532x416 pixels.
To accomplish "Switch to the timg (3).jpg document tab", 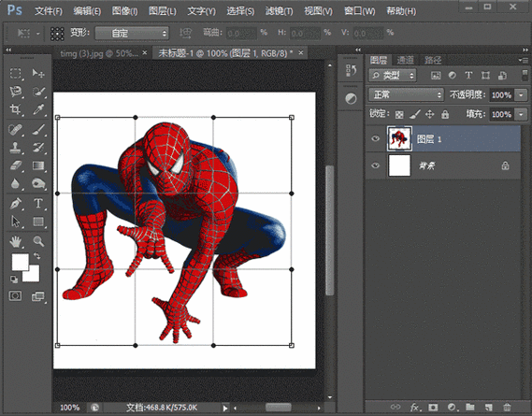I will pyautogui.click(x=99, y=53).
